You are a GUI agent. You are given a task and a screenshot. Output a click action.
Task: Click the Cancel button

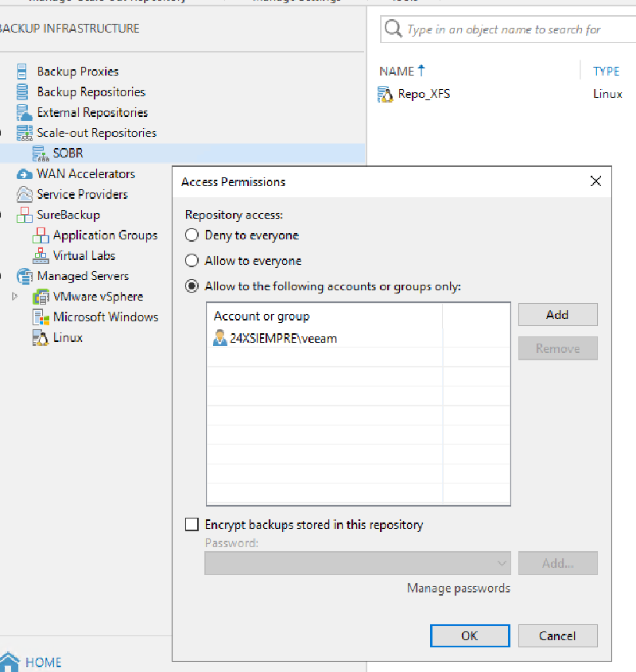point(557,635)
